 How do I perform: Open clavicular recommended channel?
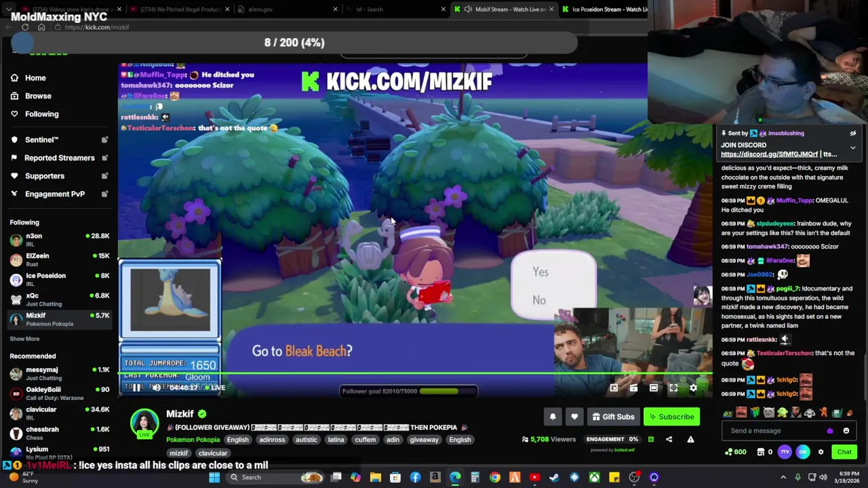click(60, 413)
